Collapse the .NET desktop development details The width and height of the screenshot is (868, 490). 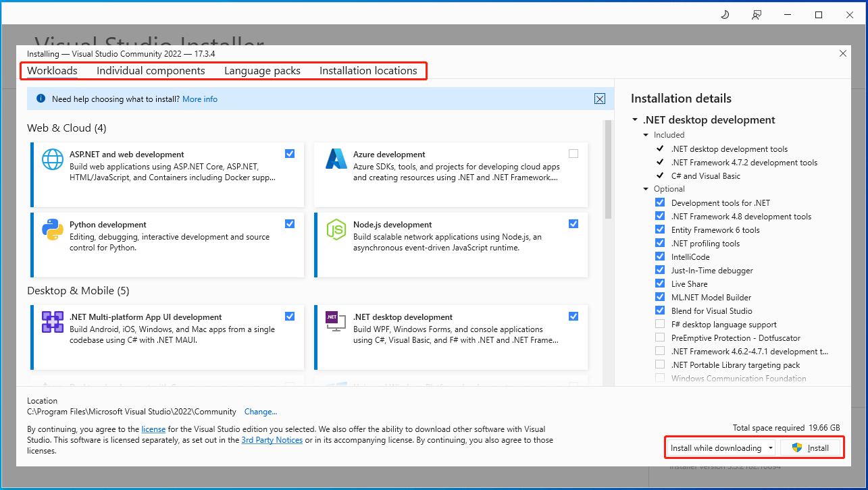pyautogui.click(x=635, y=120)
